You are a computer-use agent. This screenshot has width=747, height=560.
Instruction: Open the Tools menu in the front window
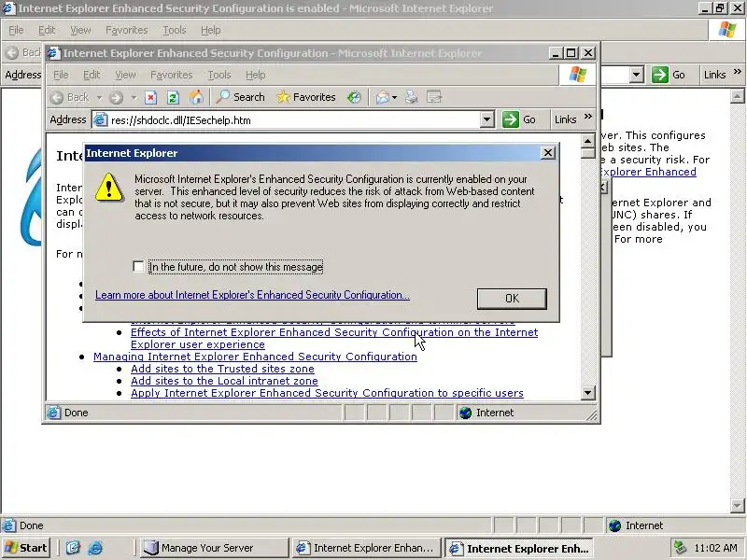pyautogui.click(x=219, y=75)
